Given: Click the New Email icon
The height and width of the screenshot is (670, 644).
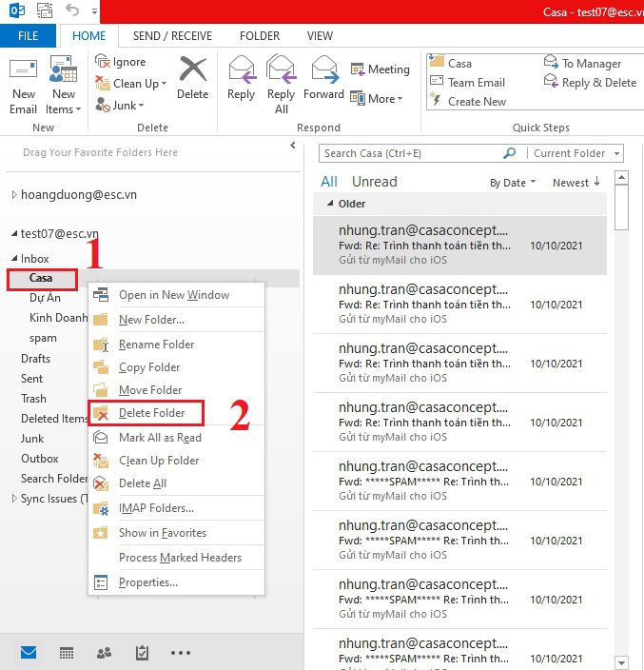Looking at the screenshot, I should pyautogui.click(x=23, y=69).
